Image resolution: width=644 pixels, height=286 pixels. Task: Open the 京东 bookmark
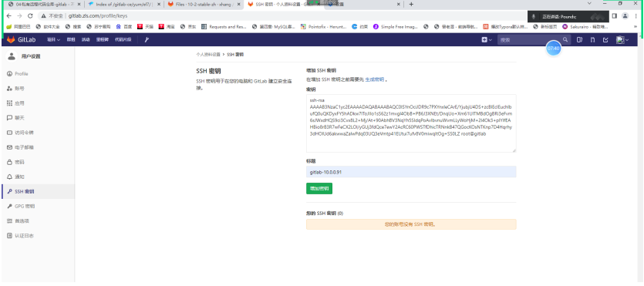click(188, 27)
